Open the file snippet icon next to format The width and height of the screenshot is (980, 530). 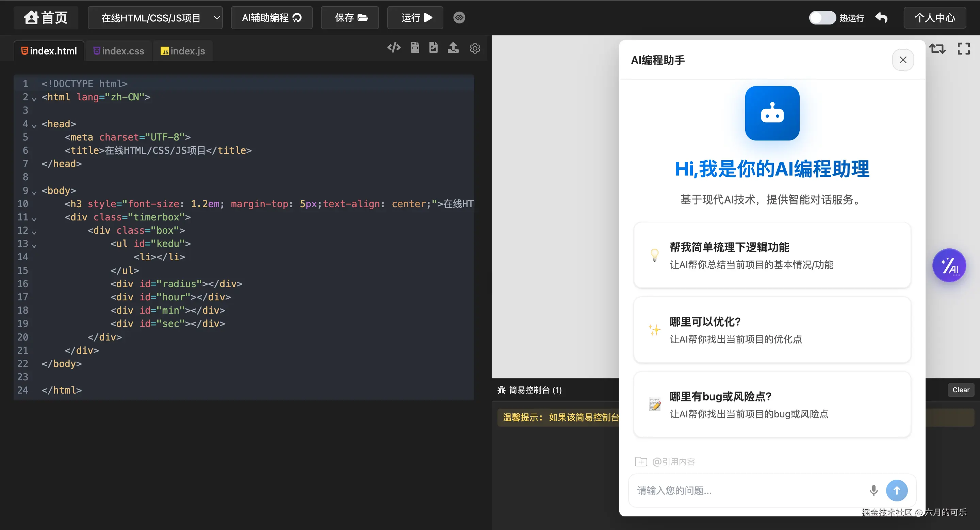pos(415,48)
